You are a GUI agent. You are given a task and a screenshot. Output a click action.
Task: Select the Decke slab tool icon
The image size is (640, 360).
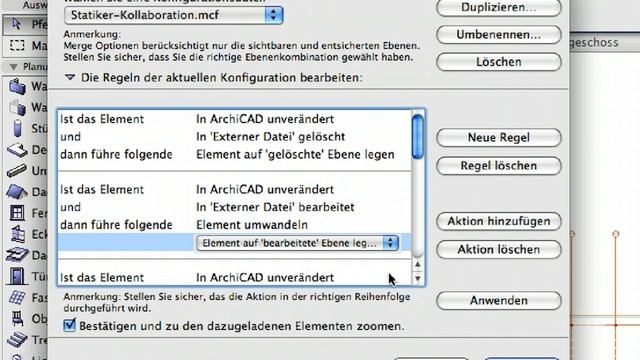pyautogui.click(x=17, y=150)
